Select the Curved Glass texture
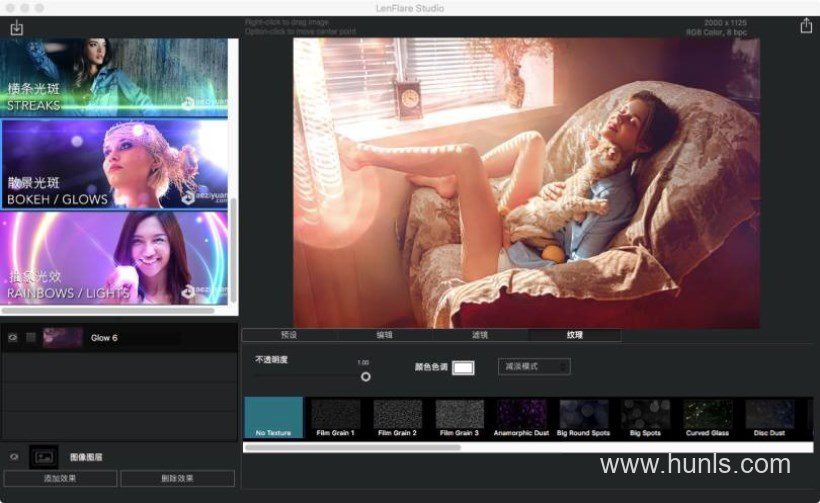 coord(708,417)
